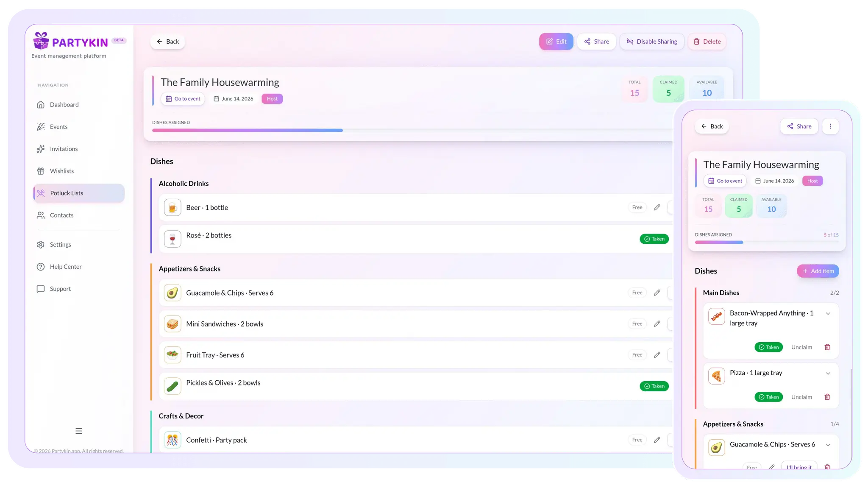Open Settings in the sidebar
The height and width of the screenshot is (488, 868).
click(78, 245)
